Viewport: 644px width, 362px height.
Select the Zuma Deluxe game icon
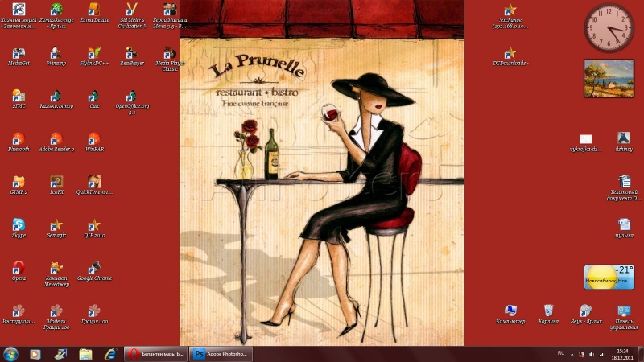(x=94, y=10)
